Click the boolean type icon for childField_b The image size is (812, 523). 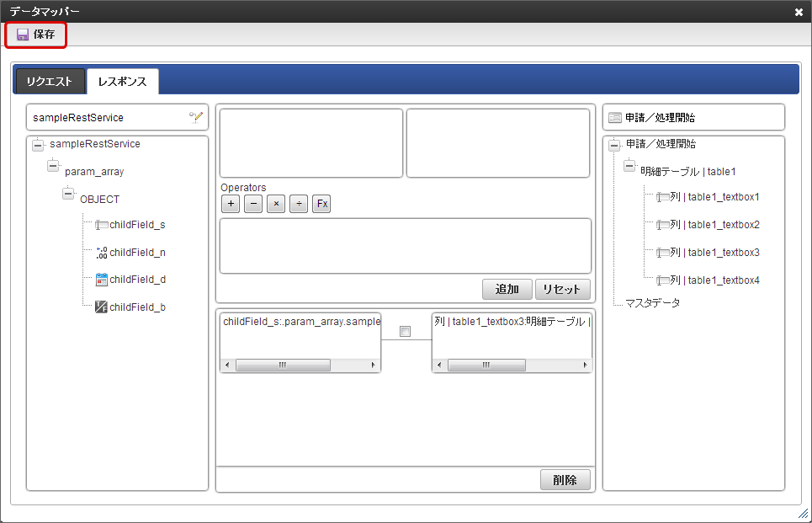102,307
